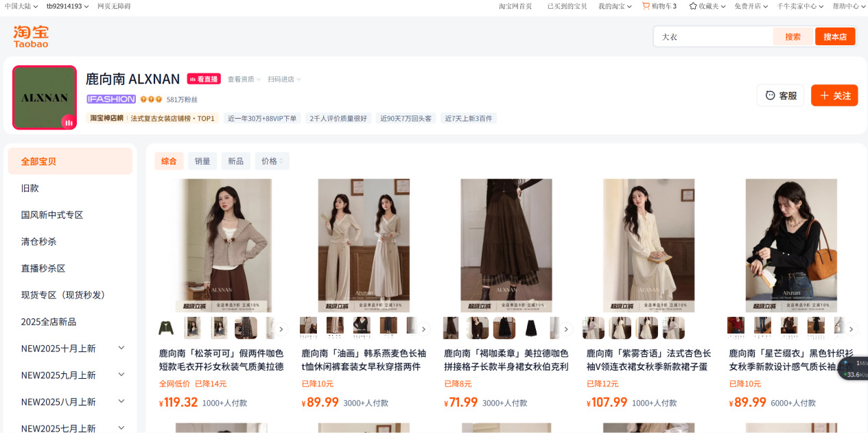Expand the 免费开店 dropdown

pos(751,6)
